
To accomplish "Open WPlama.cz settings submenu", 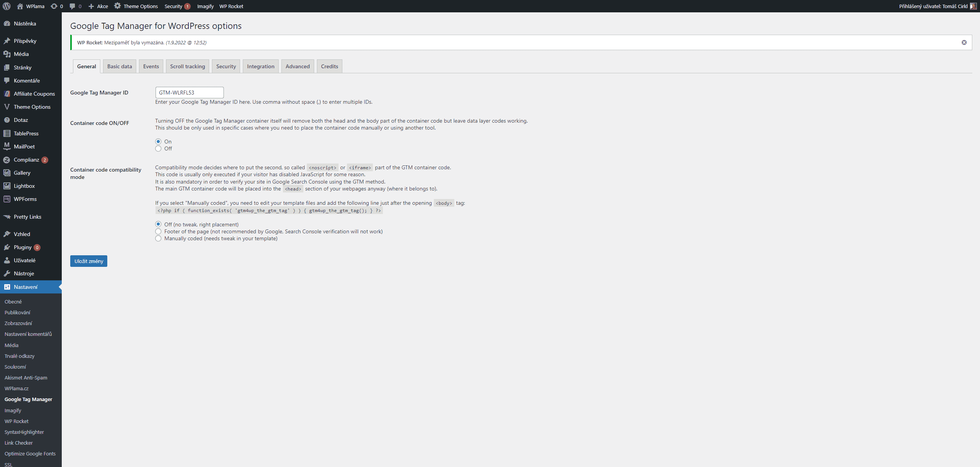I will pyautogui.click(x=17, y=388).
